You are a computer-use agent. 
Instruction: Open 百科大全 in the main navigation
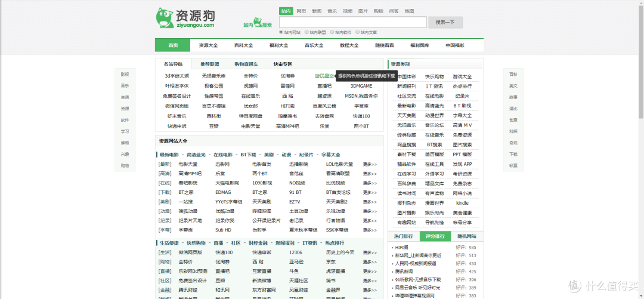[x=243, y=45]
